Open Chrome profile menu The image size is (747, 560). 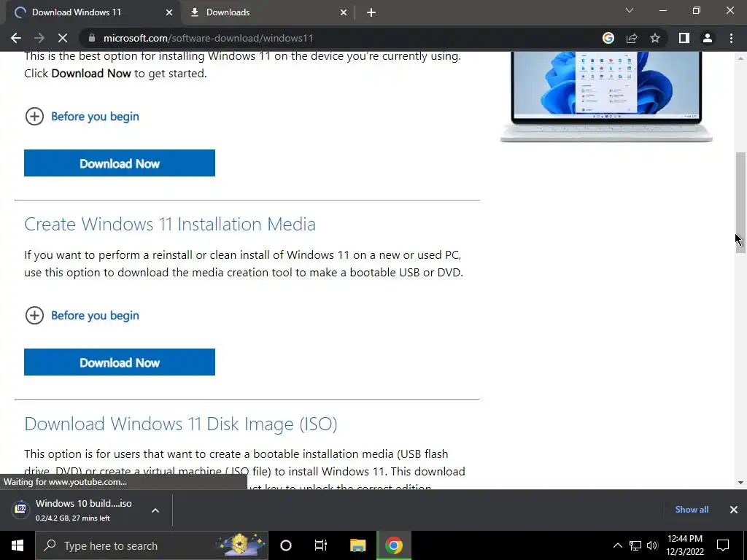708,38
